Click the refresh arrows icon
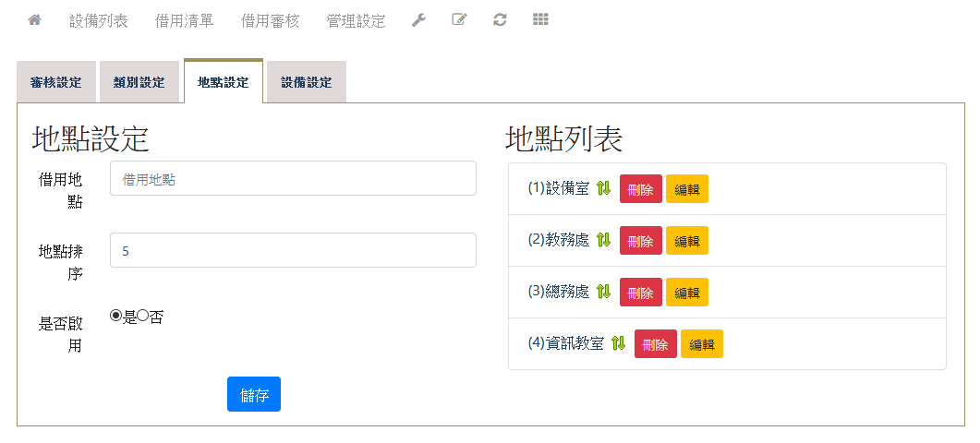 click(x=500, y=20)
